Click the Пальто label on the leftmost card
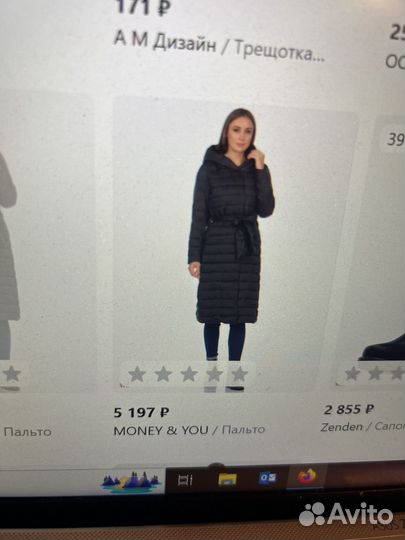Viewport: 405px width, 540px height. tap(28, 432)
